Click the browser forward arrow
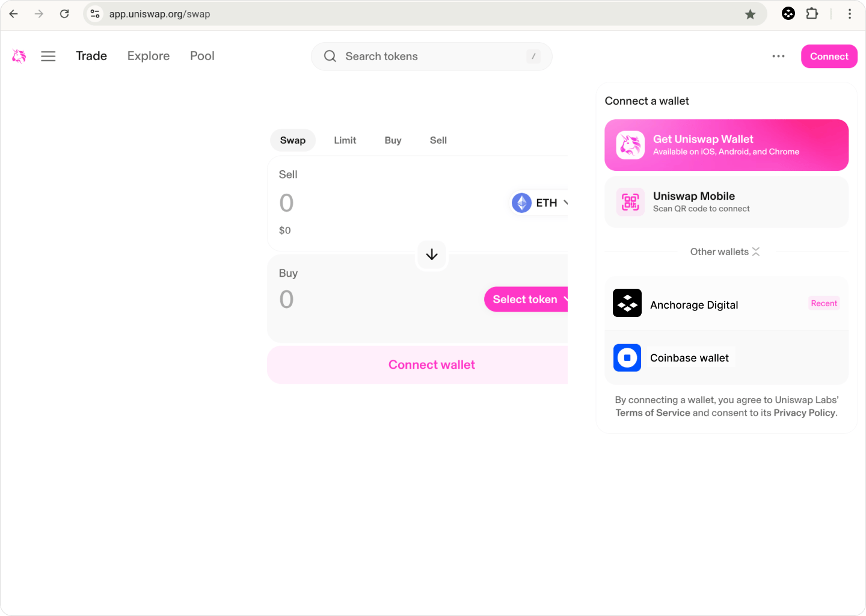 click(x=39, y=14)
